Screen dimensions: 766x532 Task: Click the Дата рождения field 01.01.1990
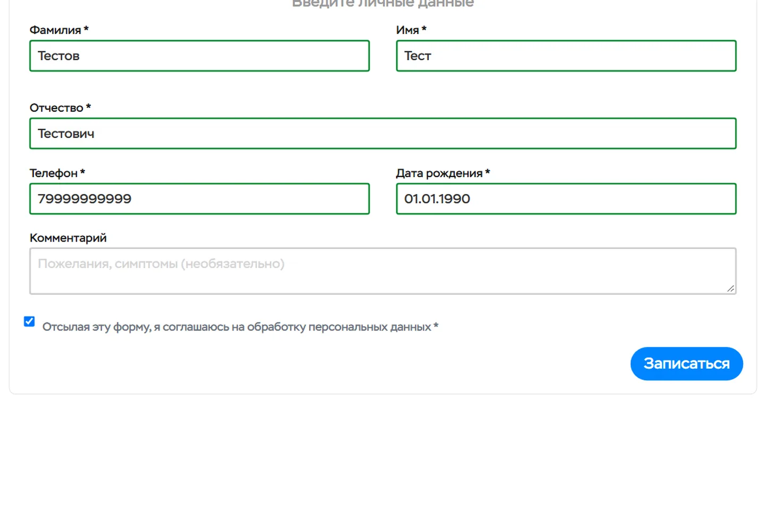click(566, 199)
